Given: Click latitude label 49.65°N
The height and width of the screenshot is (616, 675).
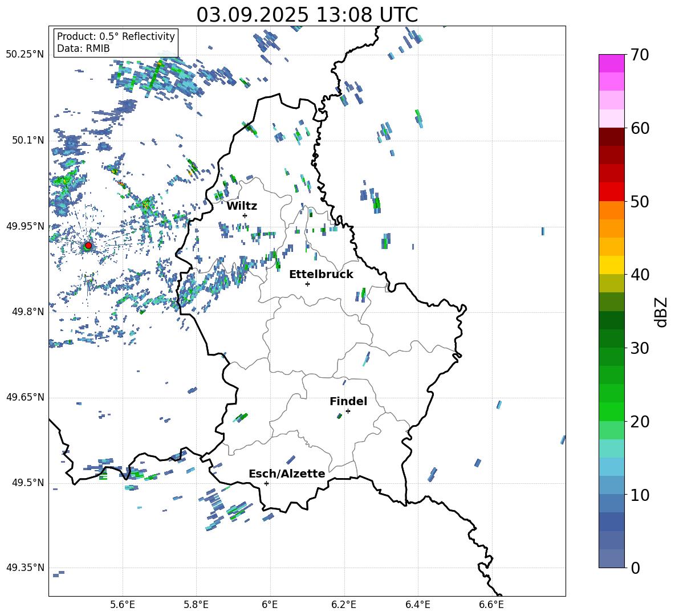Looking at the screenshot, I should tap(25, 397).
